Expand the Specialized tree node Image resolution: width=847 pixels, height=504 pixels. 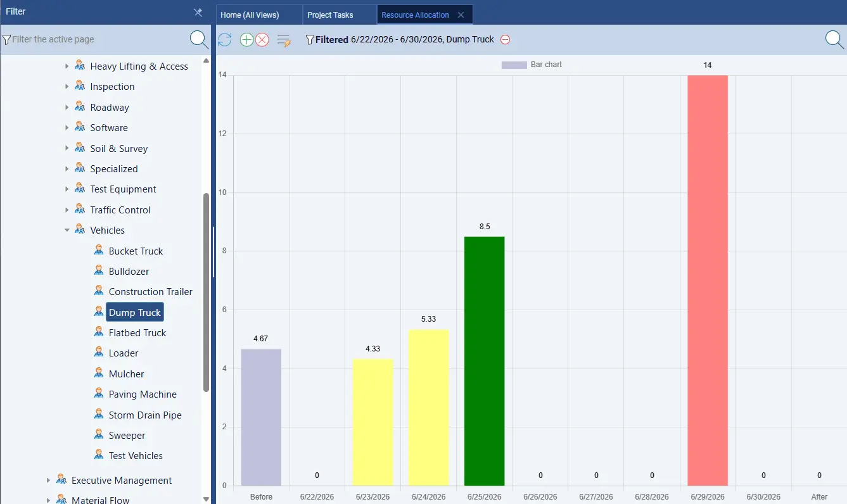(x=67, y=169)
